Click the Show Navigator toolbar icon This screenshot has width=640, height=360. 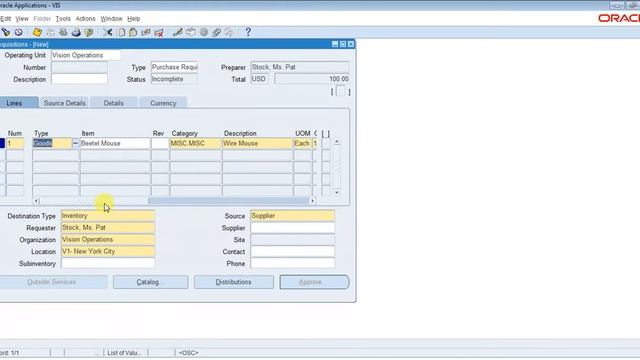[19, 32]
